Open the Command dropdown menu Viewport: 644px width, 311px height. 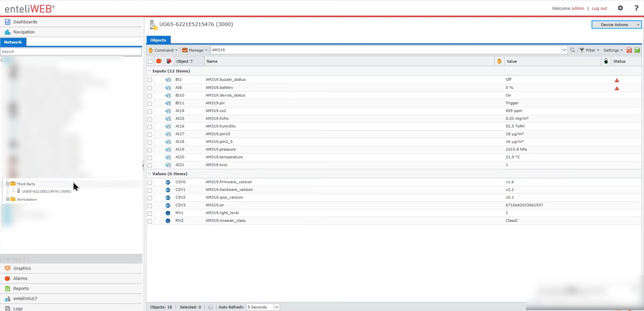[x=163, y=50]
